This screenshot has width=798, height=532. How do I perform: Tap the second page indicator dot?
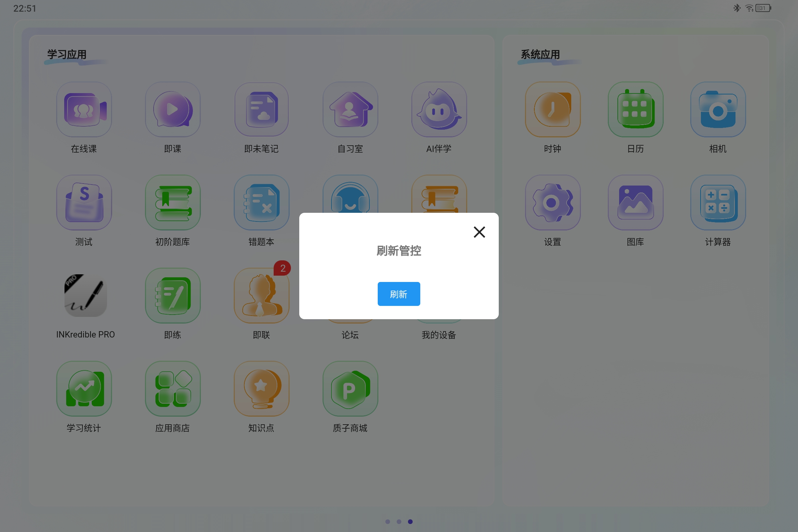pyautogui.click(x=399, y=521)
